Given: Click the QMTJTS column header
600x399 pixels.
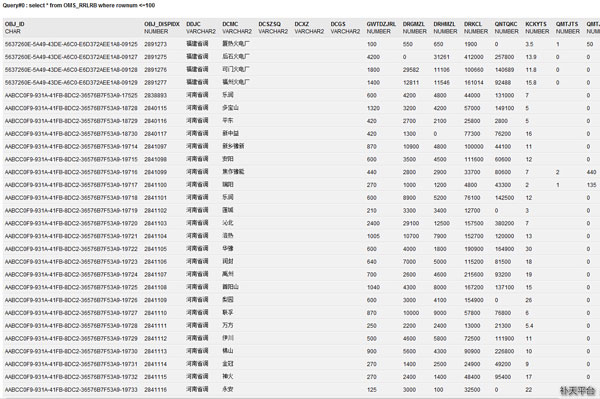Looking at the screenshot, I should point(567,24).
